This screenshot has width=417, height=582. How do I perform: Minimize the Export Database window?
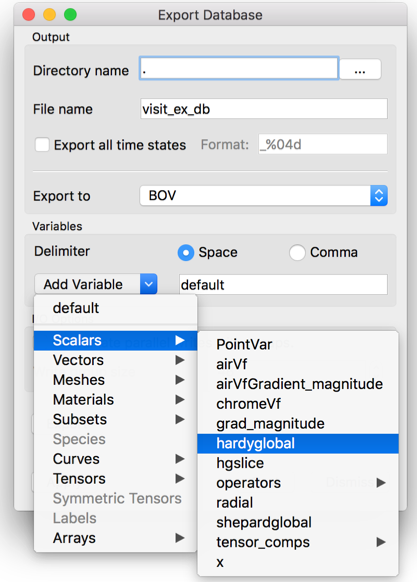click(49, 14)
